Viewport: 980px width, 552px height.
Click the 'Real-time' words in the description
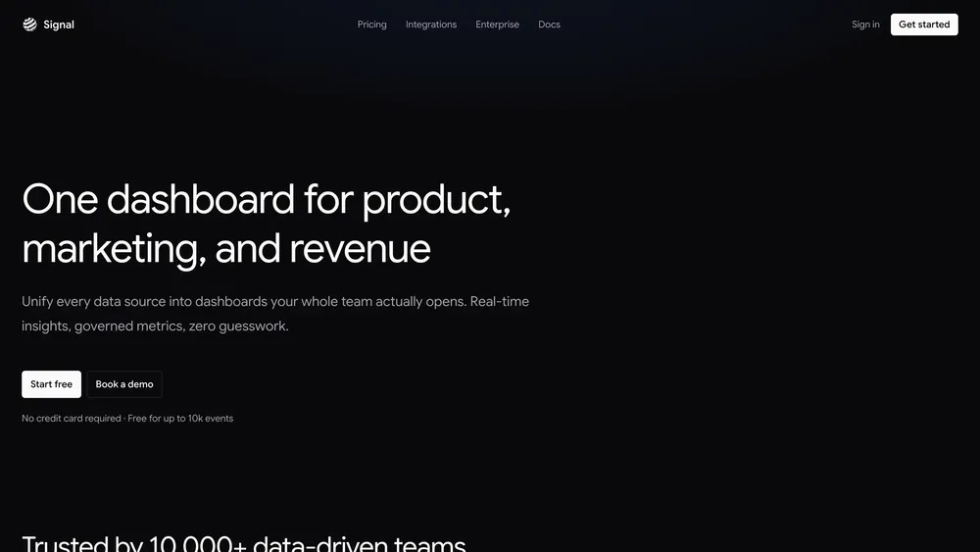[x=499, y=302]
